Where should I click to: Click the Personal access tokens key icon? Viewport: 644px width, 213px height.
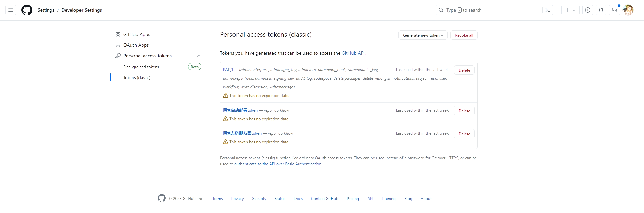coord(118,56)
